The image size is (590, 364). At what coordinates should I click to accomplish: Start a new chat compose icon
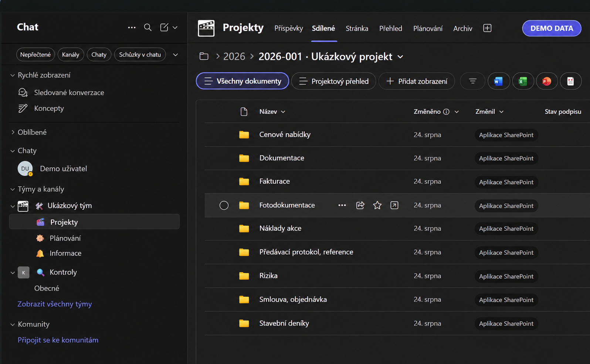click(x=164, y=27)
